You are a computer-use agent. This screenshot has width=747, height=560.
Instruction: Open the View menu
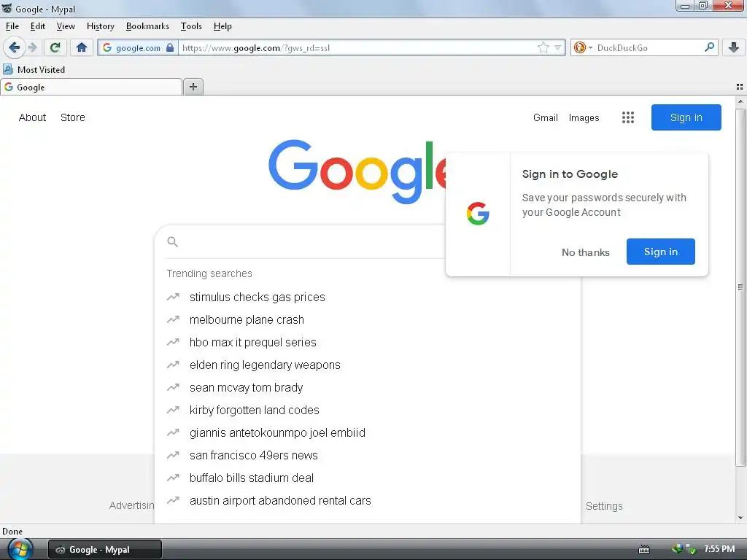(66, 26)
